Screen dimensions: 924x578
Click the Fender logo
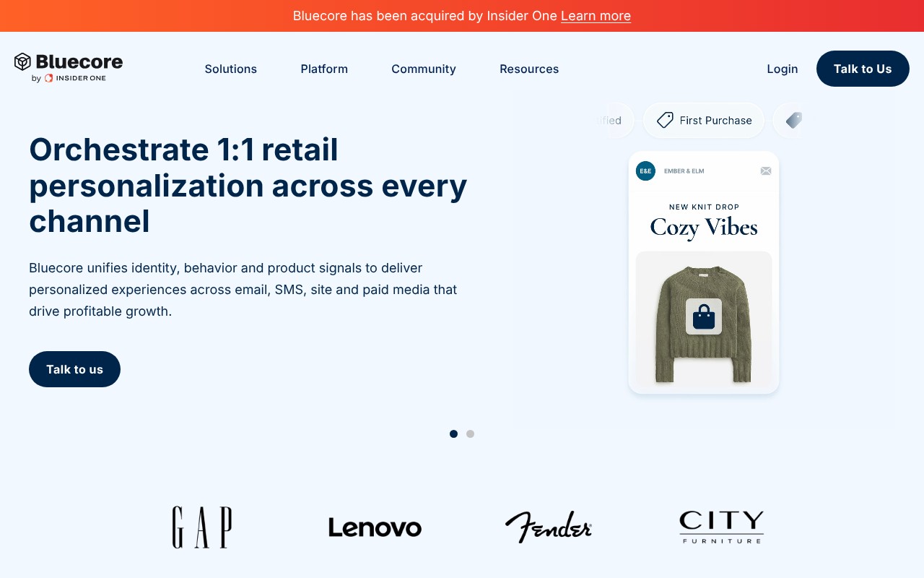549,527
